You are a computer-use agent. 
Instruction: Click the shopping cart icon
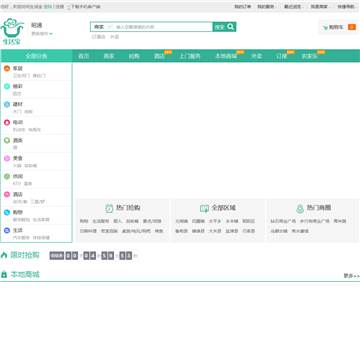(325, 27)
